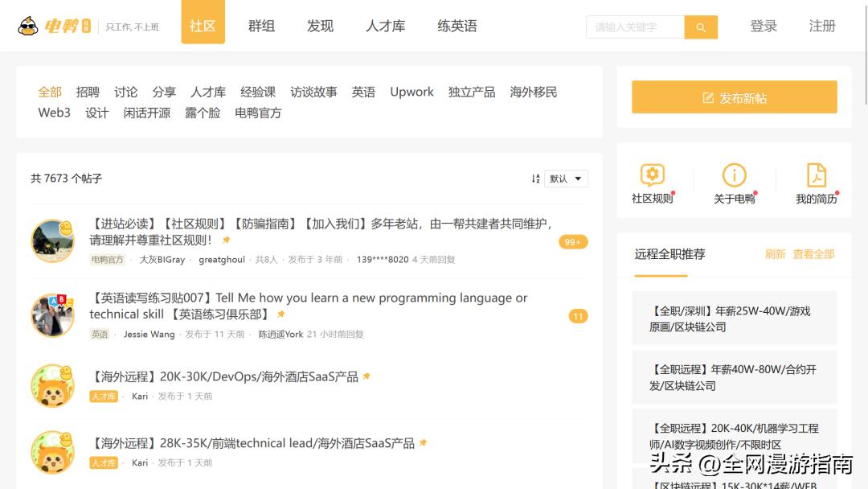Switch to the 群组 tab

261,26
